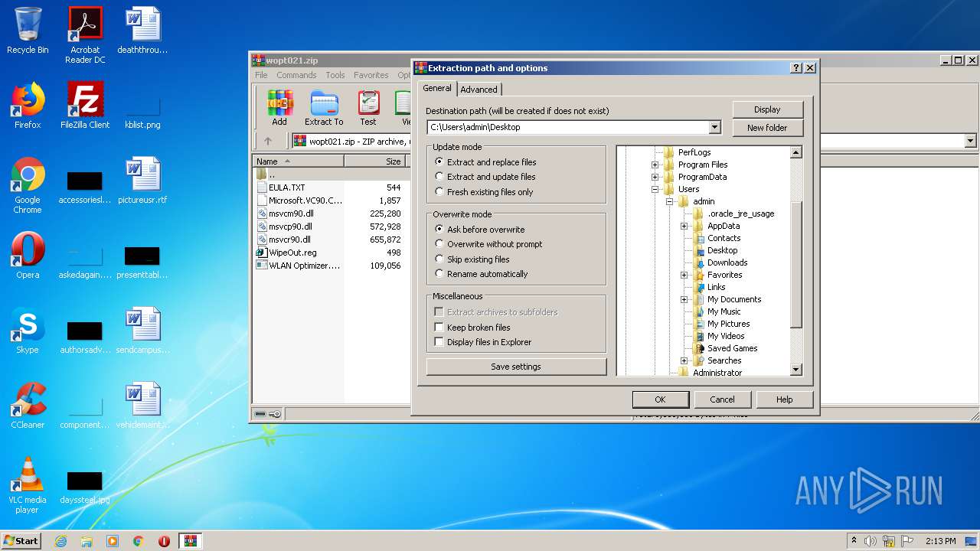Open the Favorites menu in WinRAR
The image size is (980, 551).
[371, 75]
